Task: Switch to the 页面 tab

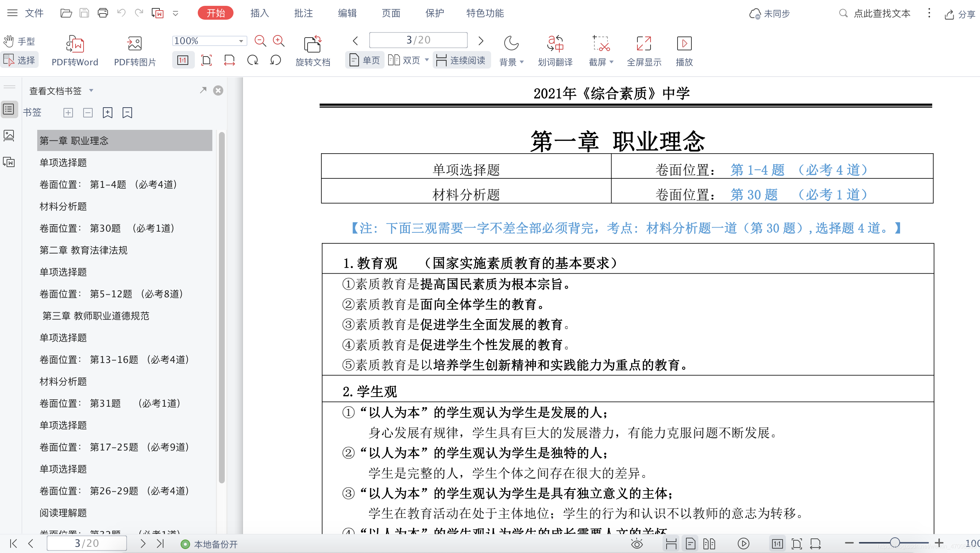Action: point(391,13)
